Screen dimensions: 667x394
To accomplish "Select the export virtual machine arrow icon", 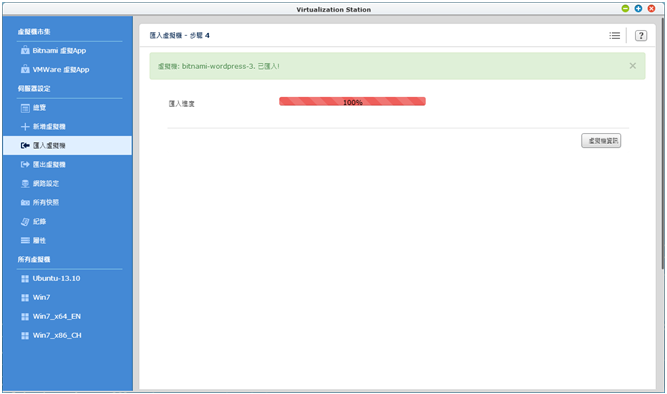I will coord(25,165).
